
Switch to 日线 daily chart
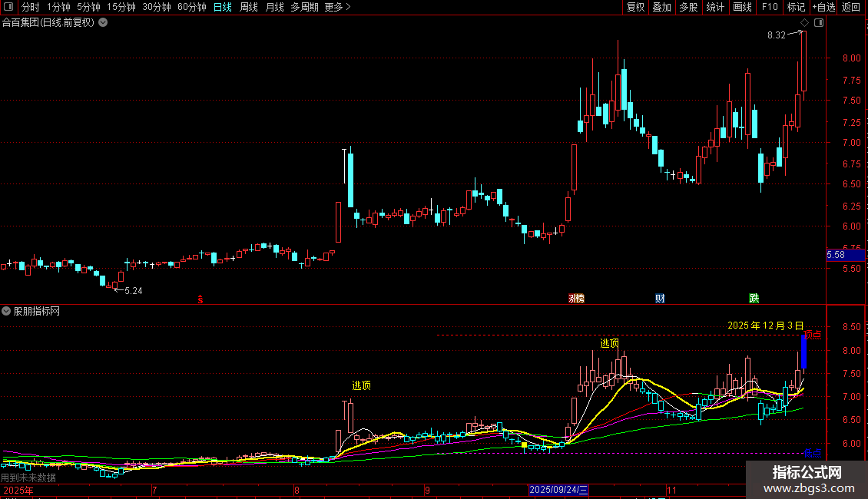click(223, 7)
